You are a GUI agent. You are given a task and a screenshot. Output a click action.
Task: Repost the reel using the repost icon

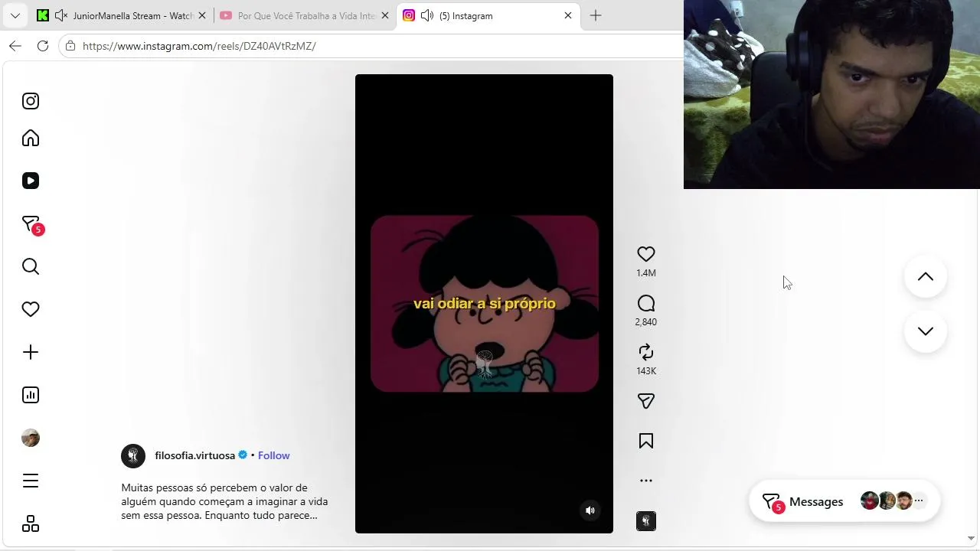[646, 352]
